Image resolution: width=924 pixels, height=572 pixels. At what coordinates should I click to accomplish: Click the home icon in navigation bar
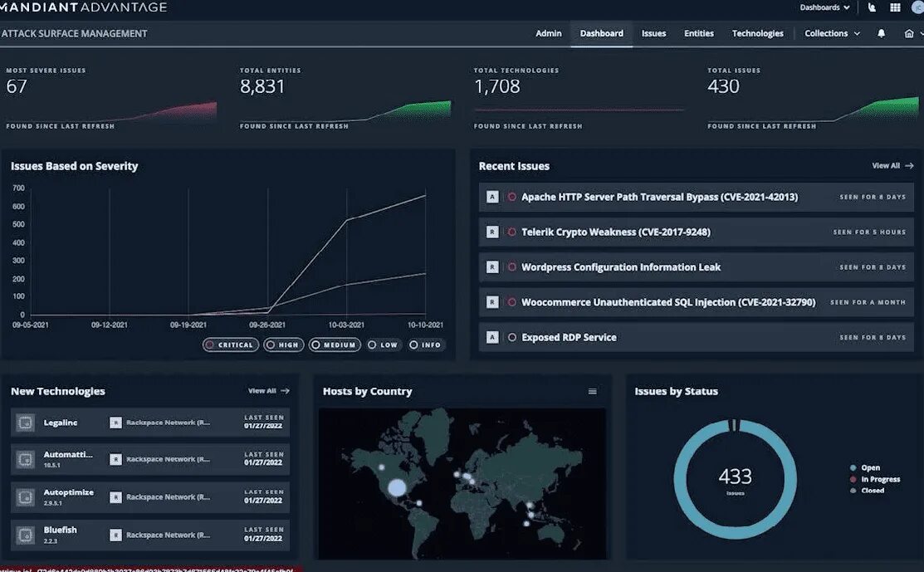909,33
